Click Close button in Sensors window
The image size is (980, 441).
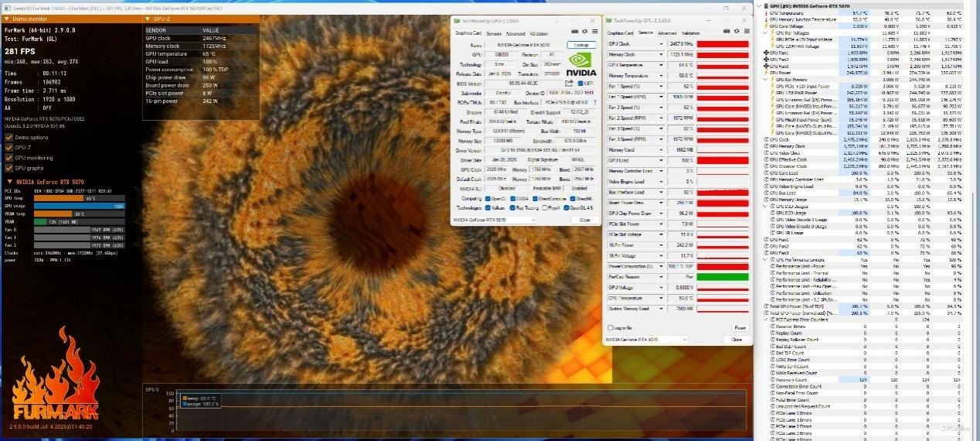(x=737, y=339)
